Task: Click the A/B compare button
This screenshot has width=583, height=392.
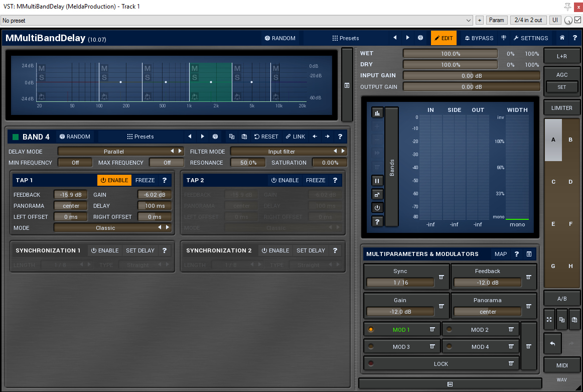Action: click(x=562, y=299)
